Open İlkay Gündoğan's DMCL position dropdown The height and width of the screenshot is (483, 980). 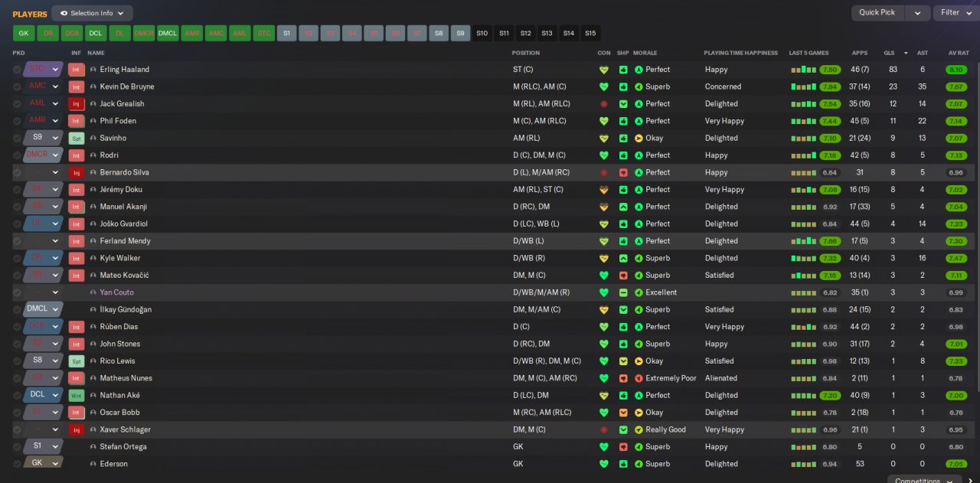point(55,309)
